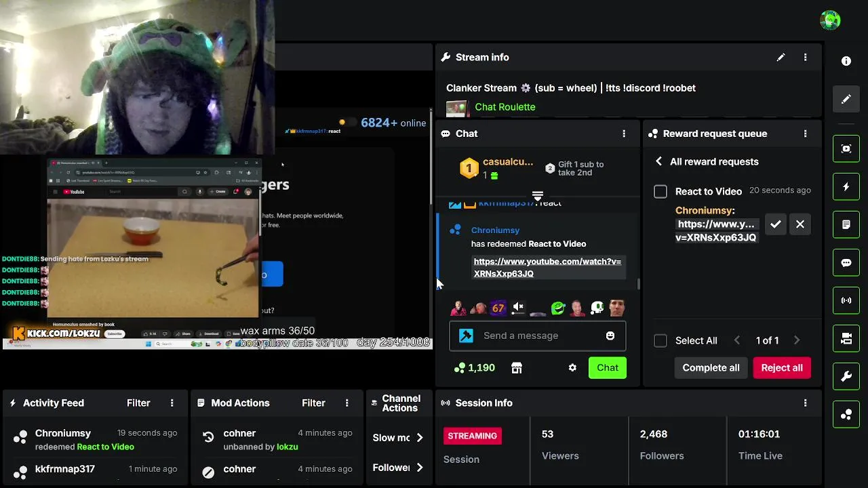Viewport: 868px width, 488px height.
Task: Open Mod Actions three-dot menu
Action: (x=347, y=403)
